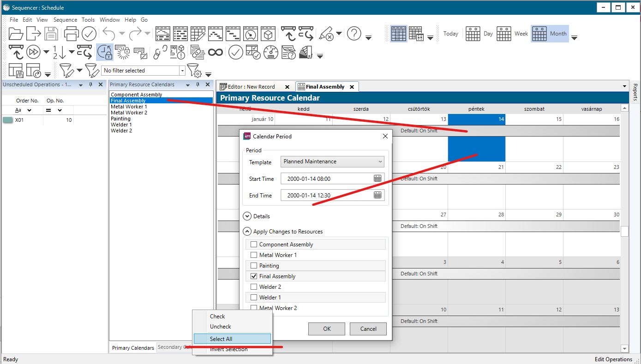Expand the Details section
The image size is (641, 364).
tap(247, 216)
